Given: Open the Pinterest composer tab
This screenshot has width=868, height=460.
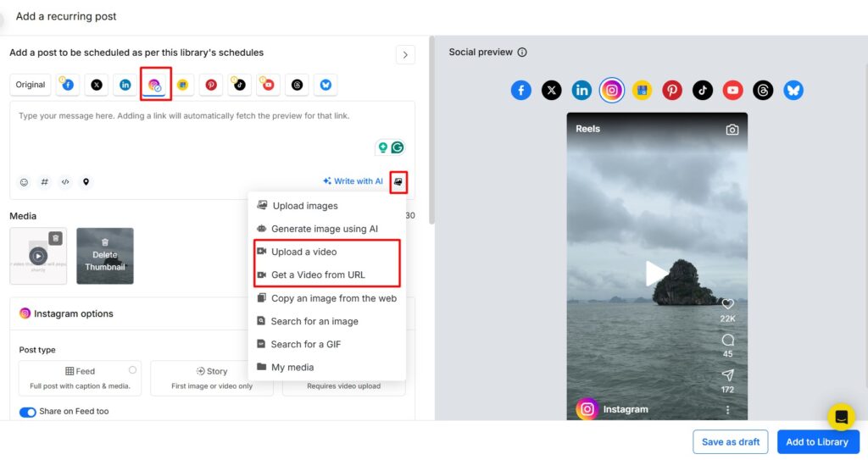Looking at the screenshot, I should (211, 85).
